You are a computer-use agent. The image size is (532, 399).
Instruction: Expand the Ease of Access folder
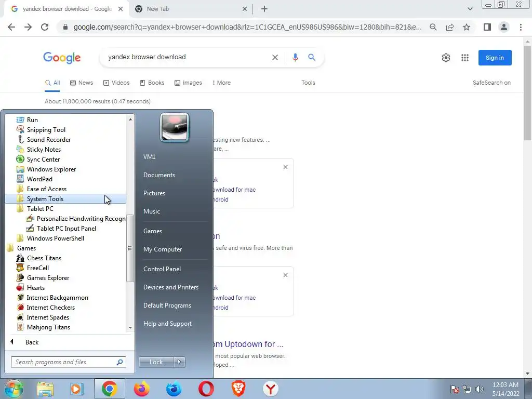[x=46, y=189]
